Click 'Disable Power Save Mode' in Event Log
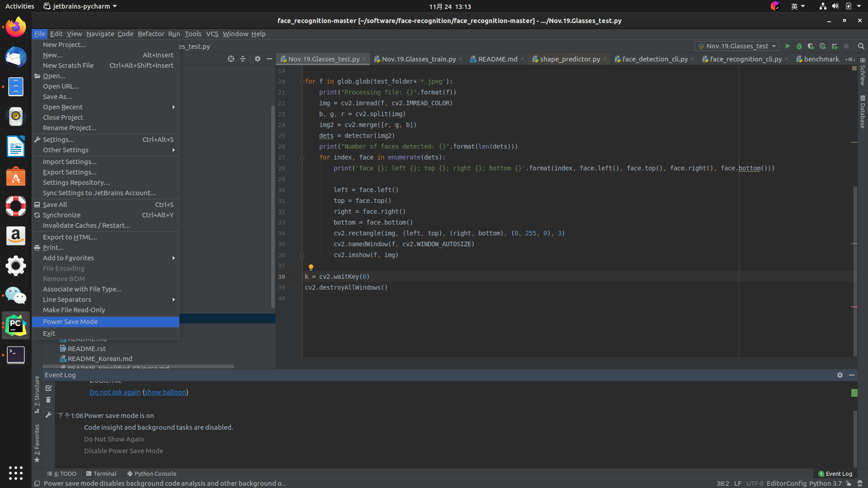Viewport: 868px width, 488px height. (x=123, y=451)
